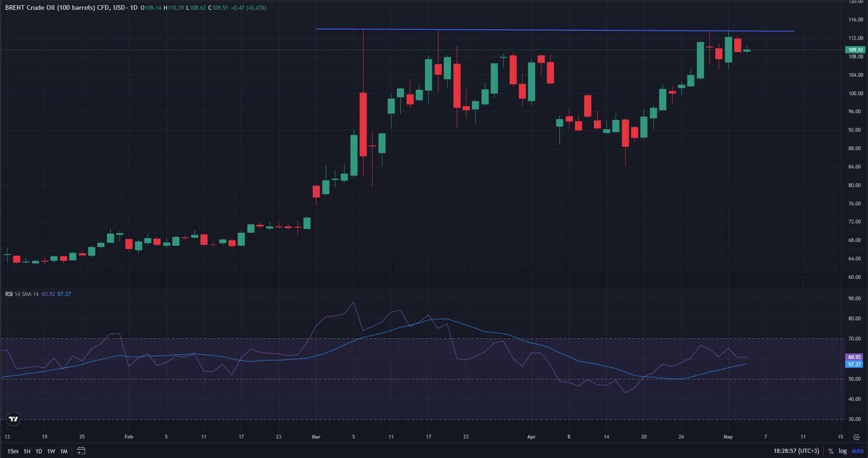Click the high value H110.39 in header
The height and width of the screenshot is (458, 868).
point(174,8)
